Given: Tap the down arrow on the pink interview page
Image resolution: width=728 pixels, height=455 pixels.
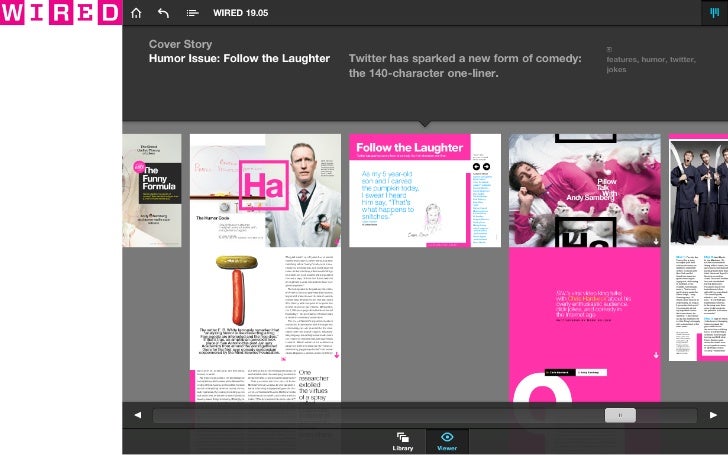Looking at the screenshot, I should [656, 355].
